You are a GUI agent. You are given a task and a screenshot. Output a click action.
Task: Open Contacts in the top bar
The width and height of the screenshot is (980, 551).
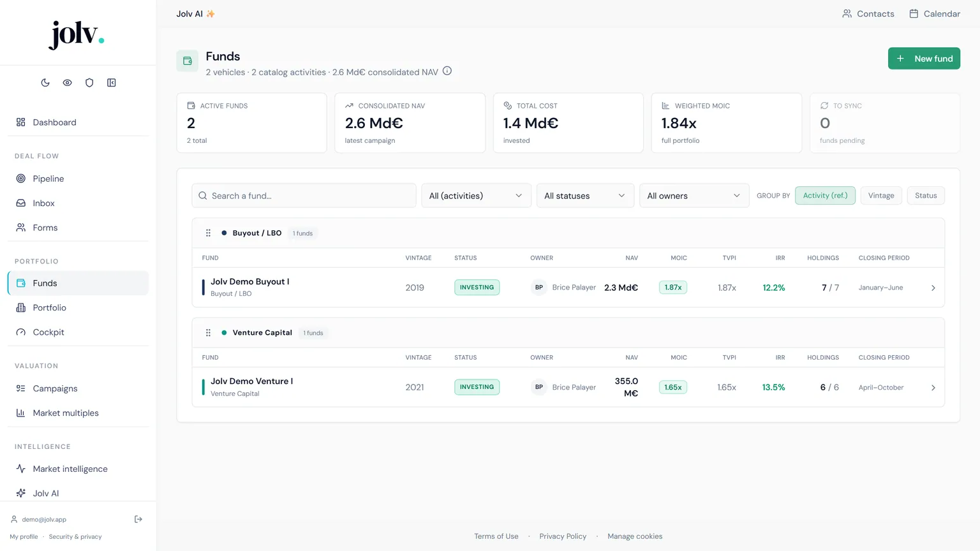(868, 13)
